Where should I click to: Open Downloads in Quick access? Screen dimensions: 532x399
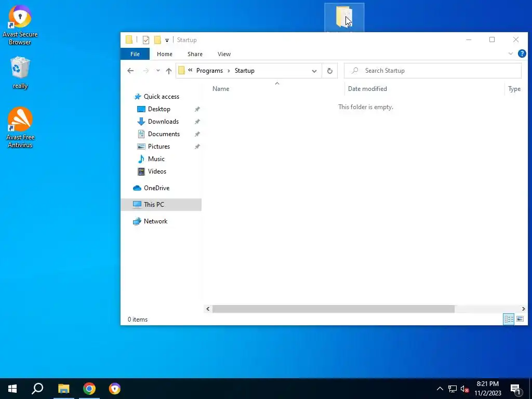(163, 122)
